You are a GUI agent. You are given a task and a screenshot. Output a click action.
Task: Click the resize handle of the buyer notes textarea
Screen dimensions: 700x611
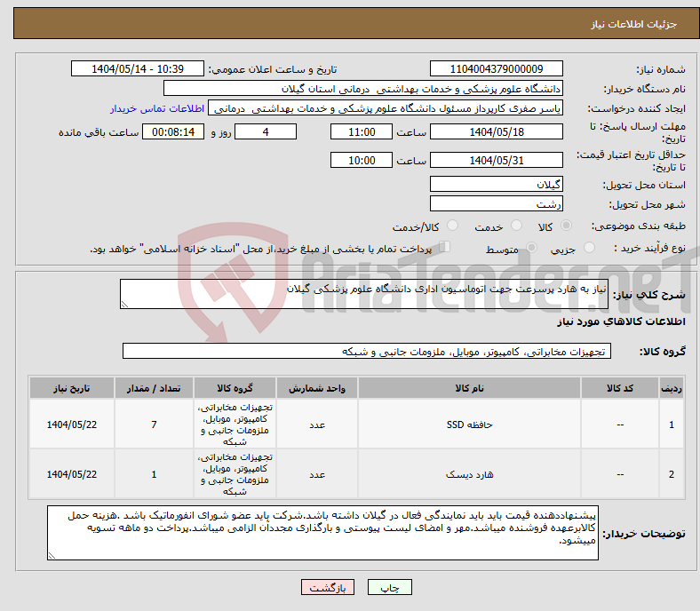52,555
